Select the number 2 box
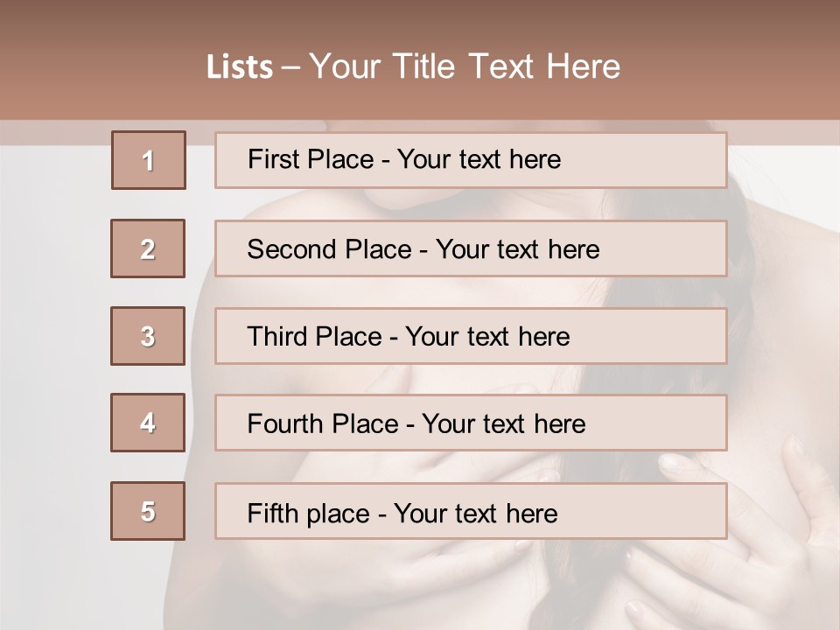This screenshot has height=630, width=840. pyautogui.click(x=148, y=248)
